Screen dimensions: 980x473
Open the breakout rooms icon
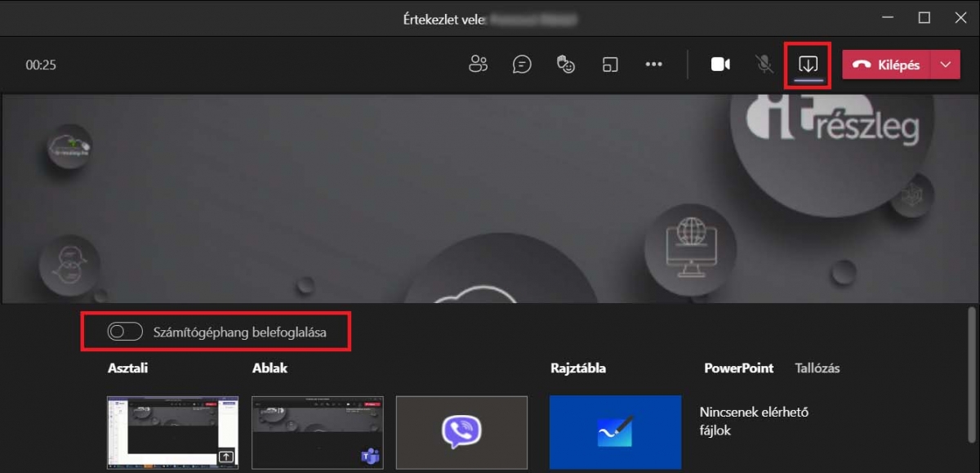[x=610, y=65]
